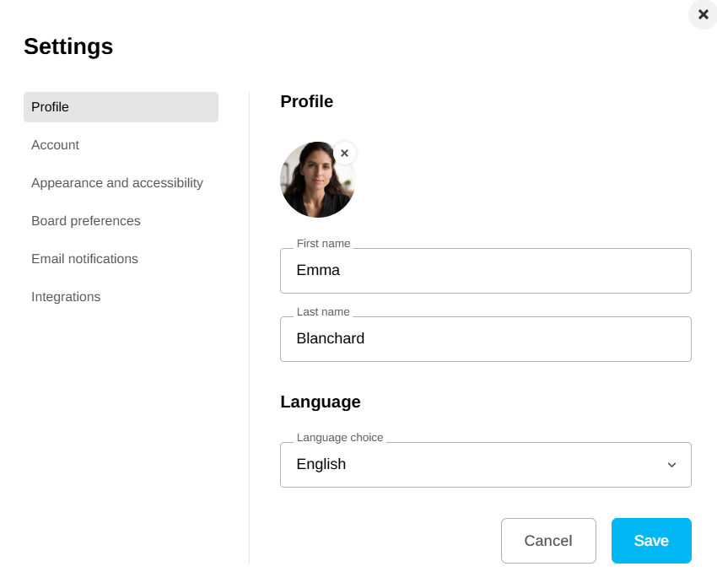Click the chevron arrow in Language choice
717x588 pixels.
[671, 465]
